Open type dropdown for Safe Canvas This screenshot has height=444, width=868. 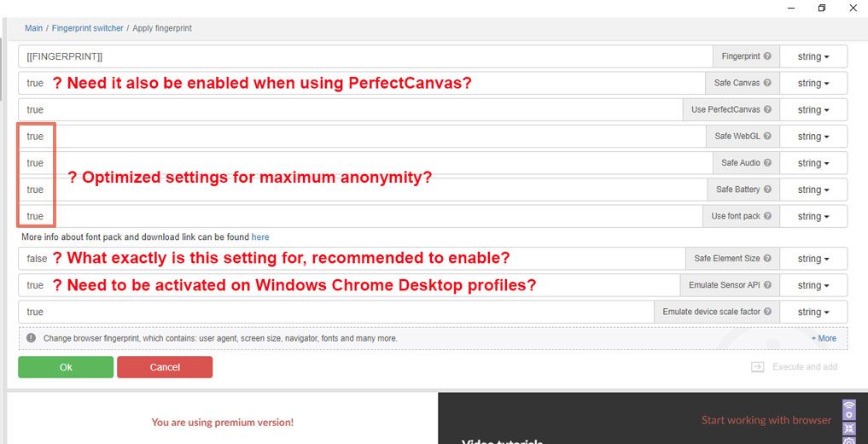click(x=813, y=83)
